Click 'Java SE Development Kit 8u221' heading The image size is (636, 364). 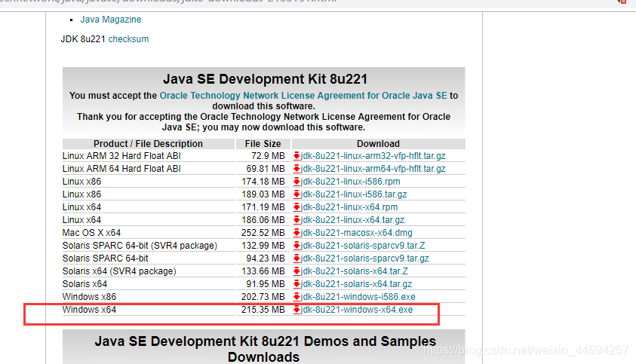[265, 79]
